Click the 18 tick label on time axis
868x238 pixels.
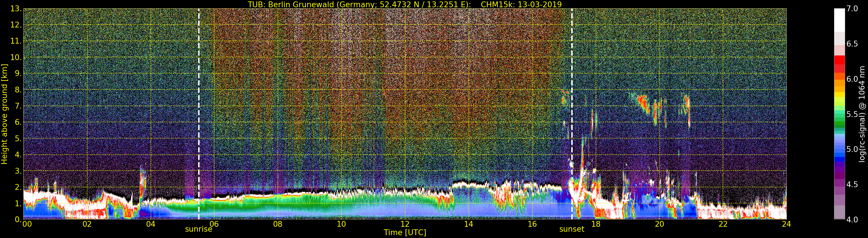pyautogui.click(x=596, y=224)
